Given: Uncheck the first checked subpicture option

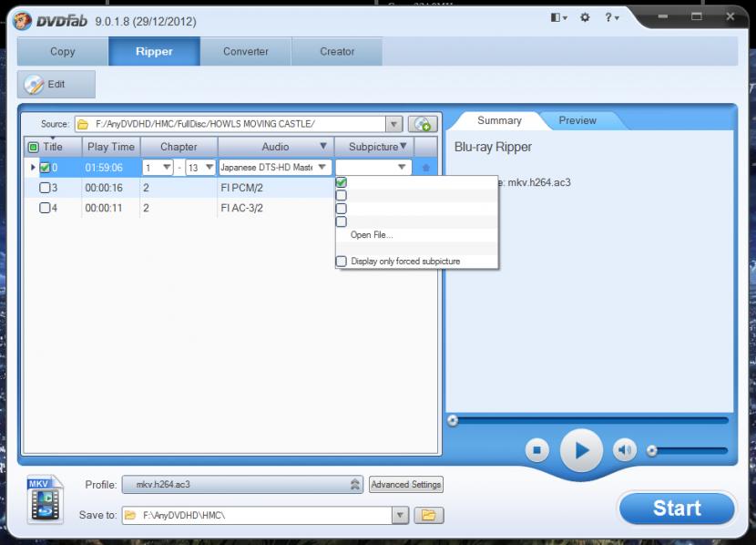Looking at the screenshot, I should [x=342, y=182].
